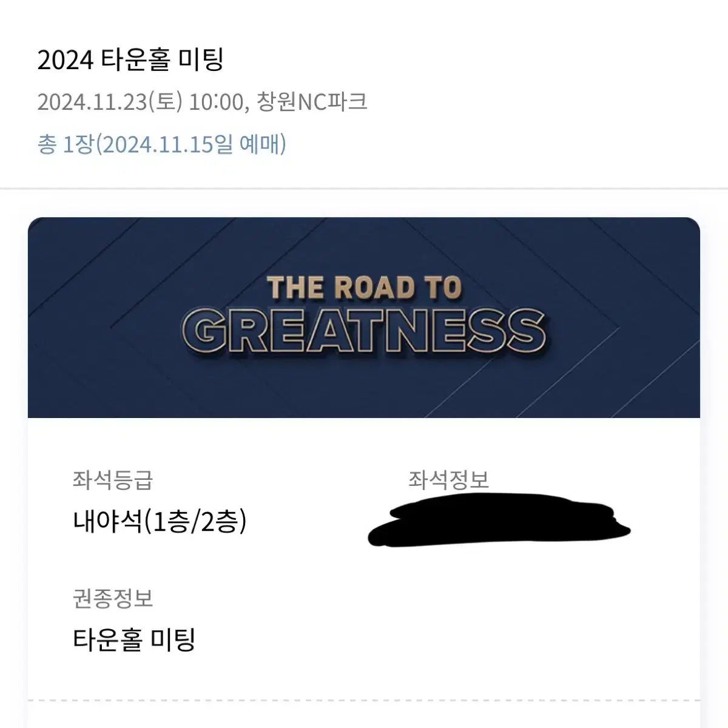Tap the navy chevron pattern right of banner
728x728 pixels.
pyautogui.click(x=625, y=317)
